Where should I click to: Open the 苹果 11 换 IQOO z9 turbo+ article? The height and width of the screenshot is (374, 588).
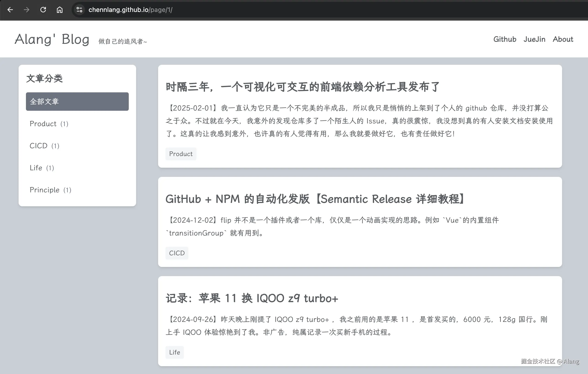pos(252,298)
